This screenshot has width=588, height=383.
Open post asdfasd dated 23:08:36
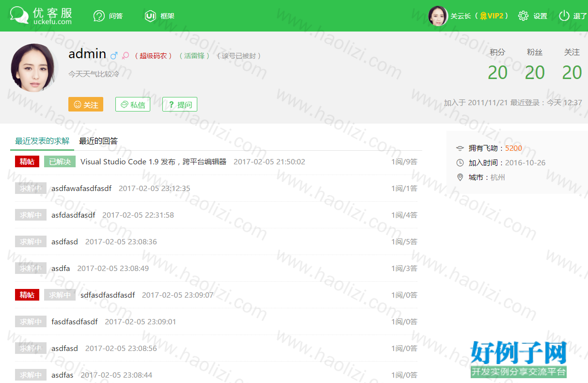coord(64,241)
